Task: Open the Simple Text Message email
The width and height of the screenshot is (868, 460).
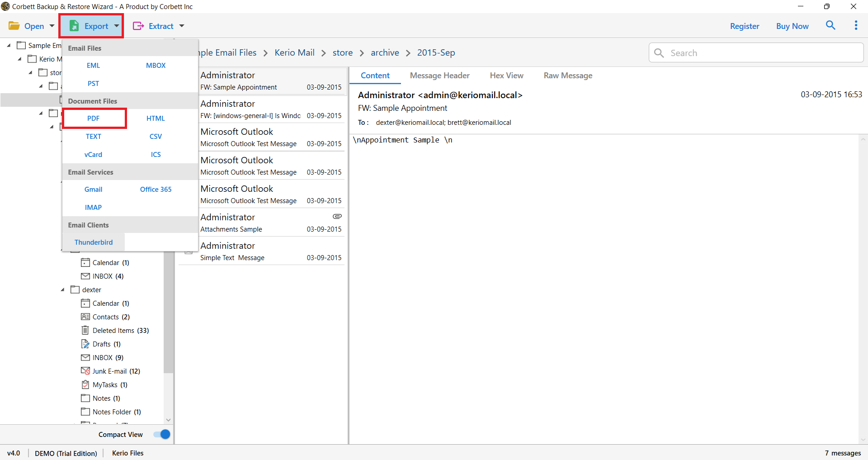Action: point(262,251)
